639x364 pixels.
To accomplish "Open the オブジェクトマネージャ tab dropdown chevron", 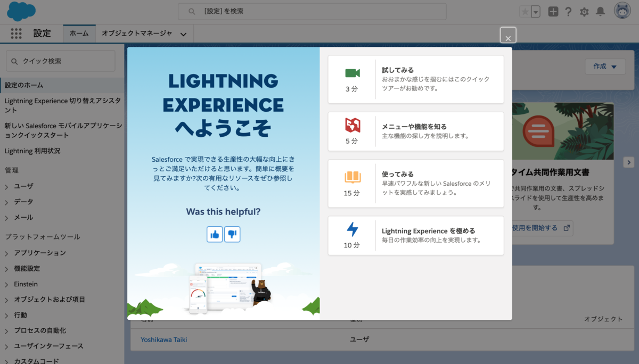I will 183,34.
